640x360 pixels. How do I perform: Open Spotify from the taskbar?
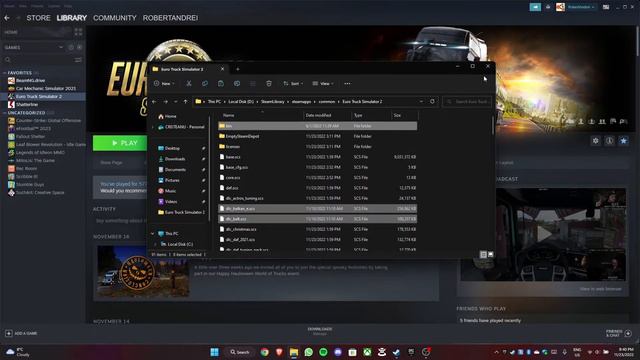click(323, 352)
